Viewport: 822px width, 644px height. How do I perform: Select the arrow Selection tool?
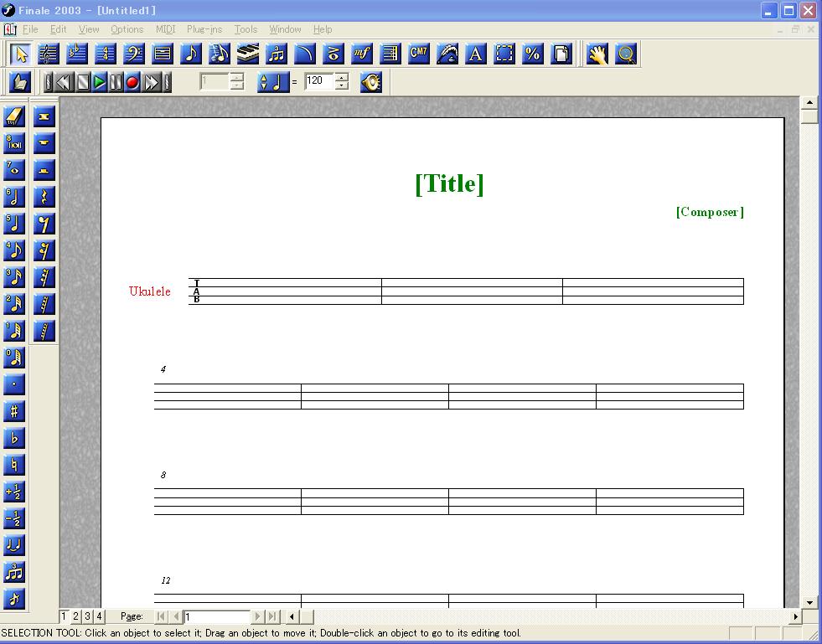20,54
